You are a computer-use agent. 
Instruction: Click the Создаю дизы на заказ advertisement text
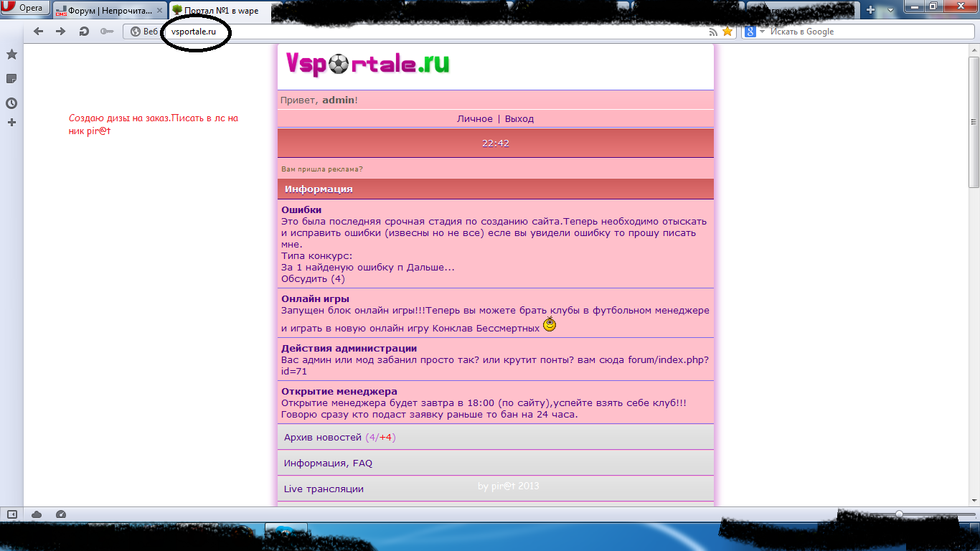coord(154,125)
